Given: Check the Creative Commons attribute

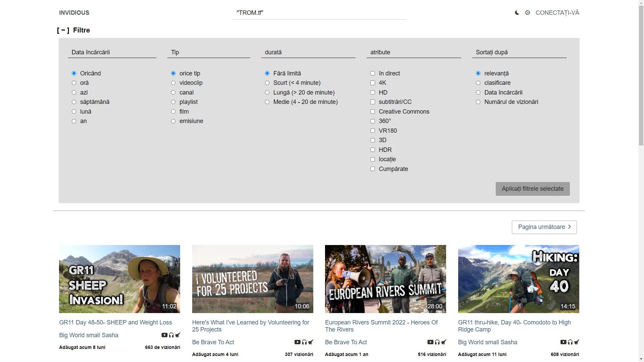Looking at the screenshot, I should click(373, 111).
